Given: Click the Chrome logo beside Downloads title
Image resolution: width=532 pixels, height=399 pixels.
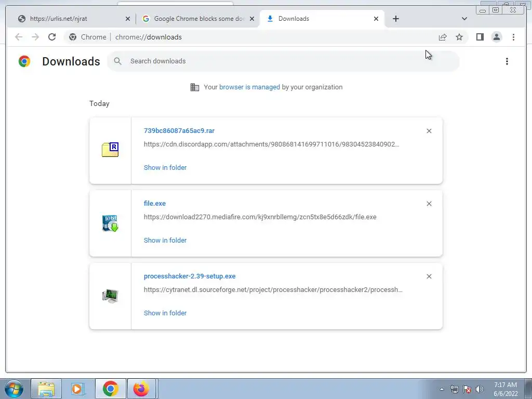Looking at the screenshot, I should coord(24,61).
